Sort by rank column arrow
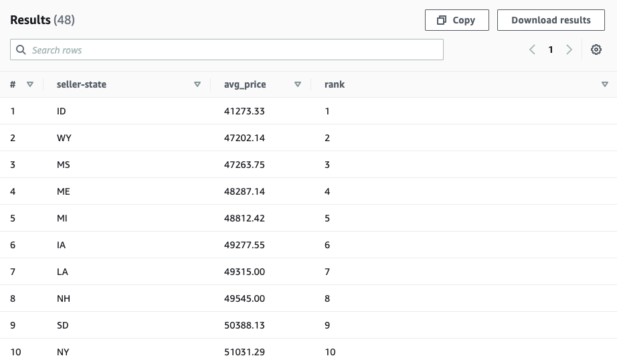617x364 pixels. (x=604, y=84)
